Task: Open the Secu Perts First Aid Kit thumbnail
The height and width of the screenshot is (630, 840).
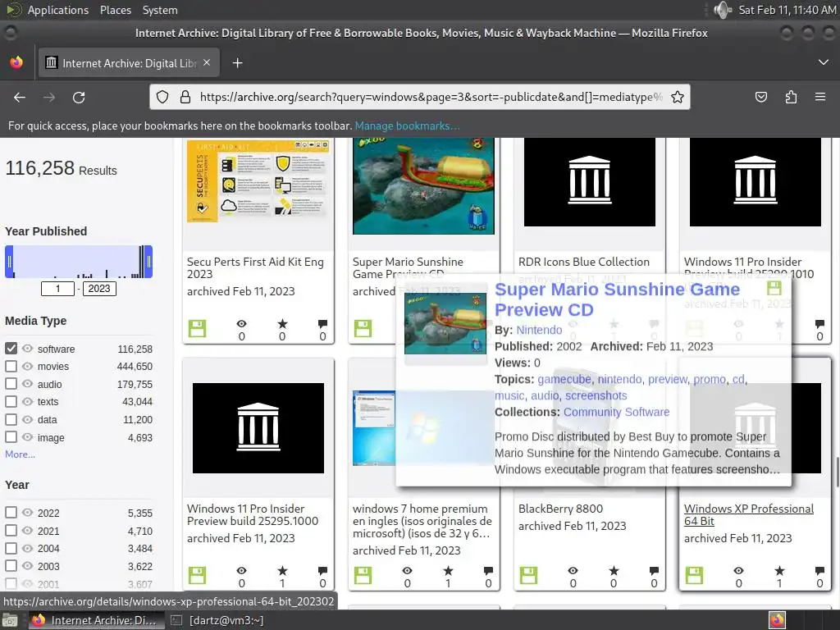Action: 258,181
